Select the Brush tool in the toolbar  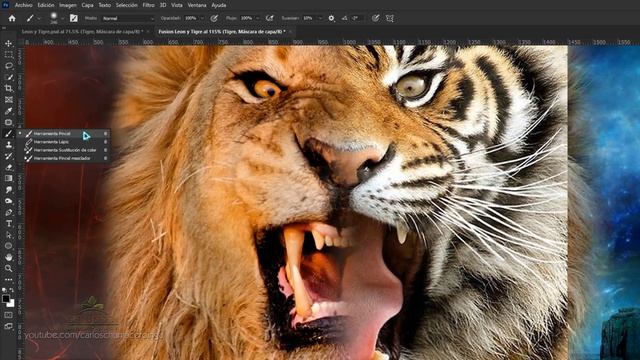point(9,133)
